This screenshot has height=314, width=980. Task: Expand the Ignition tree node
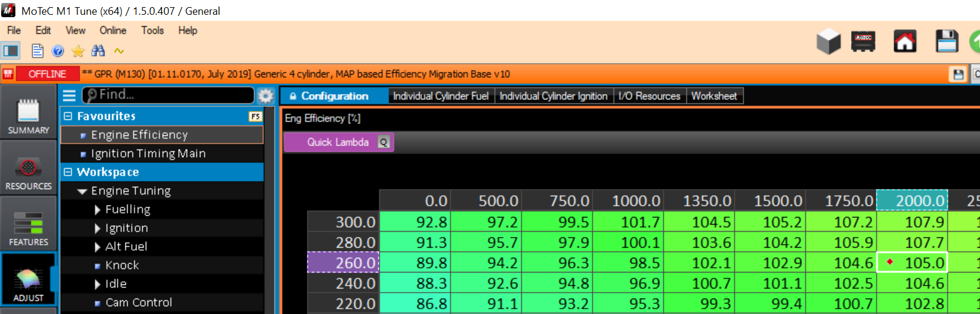[98, 228]
